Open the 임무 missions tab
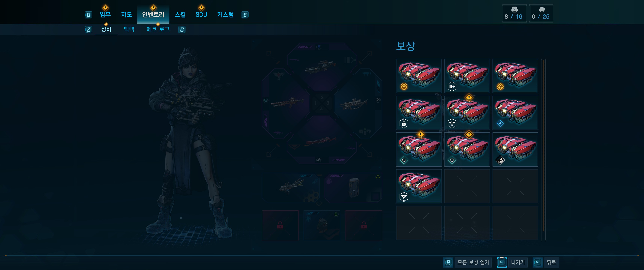 click(105, 14)
